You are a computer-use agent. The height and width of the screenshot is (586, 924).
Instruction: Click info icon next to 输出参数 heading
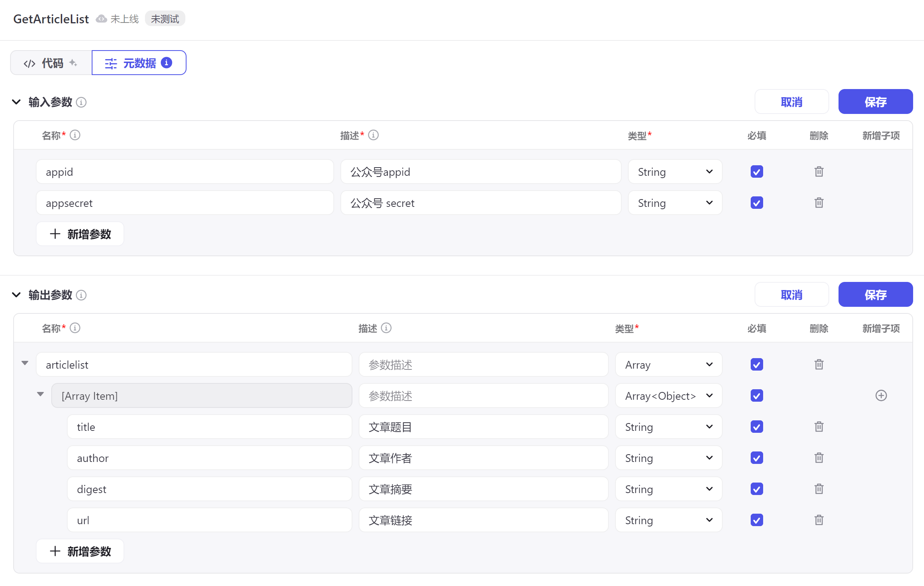81,295
